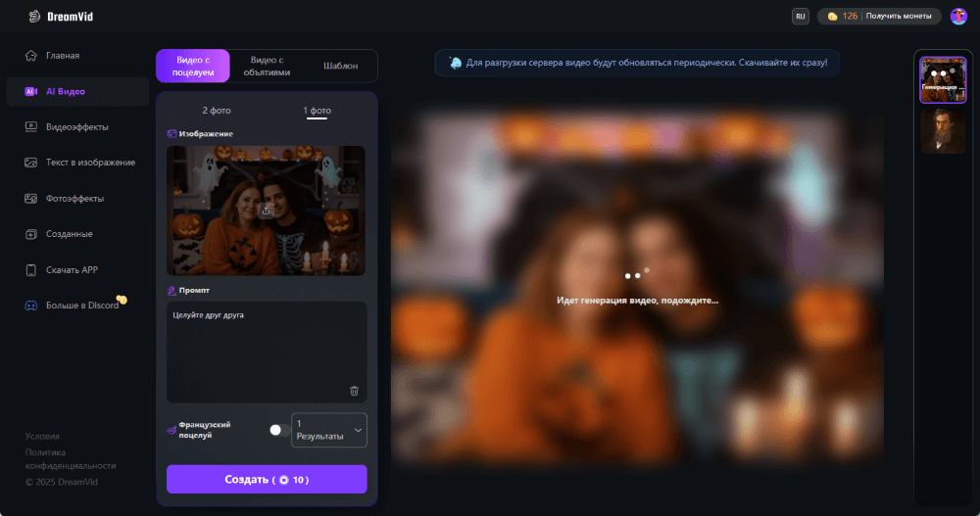Open Созданные items in sidebar

[69, 234]
